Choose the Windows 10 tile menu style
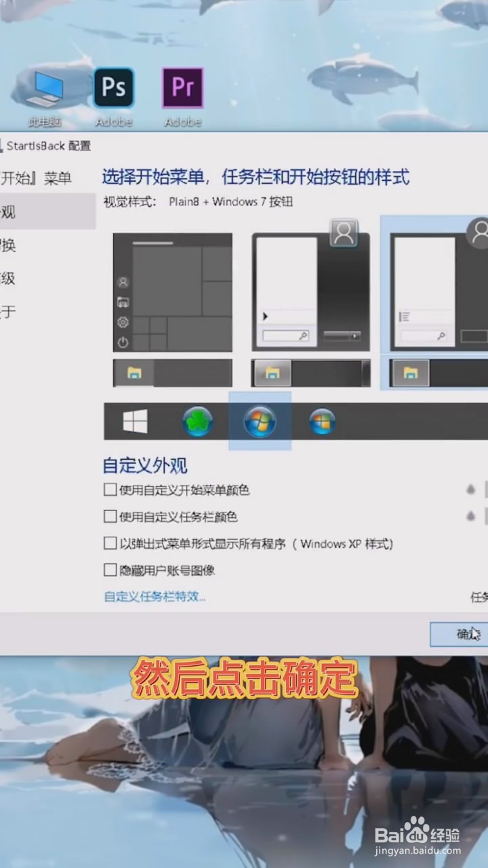 point(173,292)
